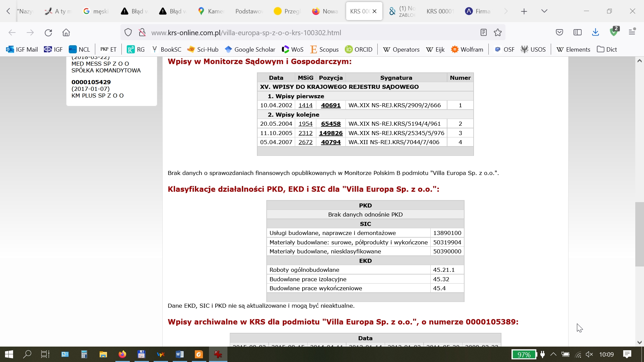Screen dimensions: 644x362
Task: Switch to the KRS 00001 tab
Action: tap(440, 11)
